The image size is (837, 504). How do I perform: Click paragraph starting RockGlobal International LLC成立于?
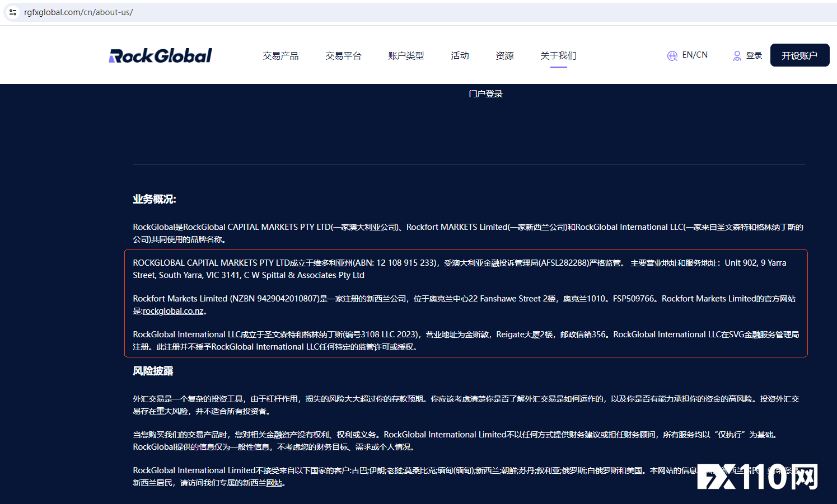(466, 341)
